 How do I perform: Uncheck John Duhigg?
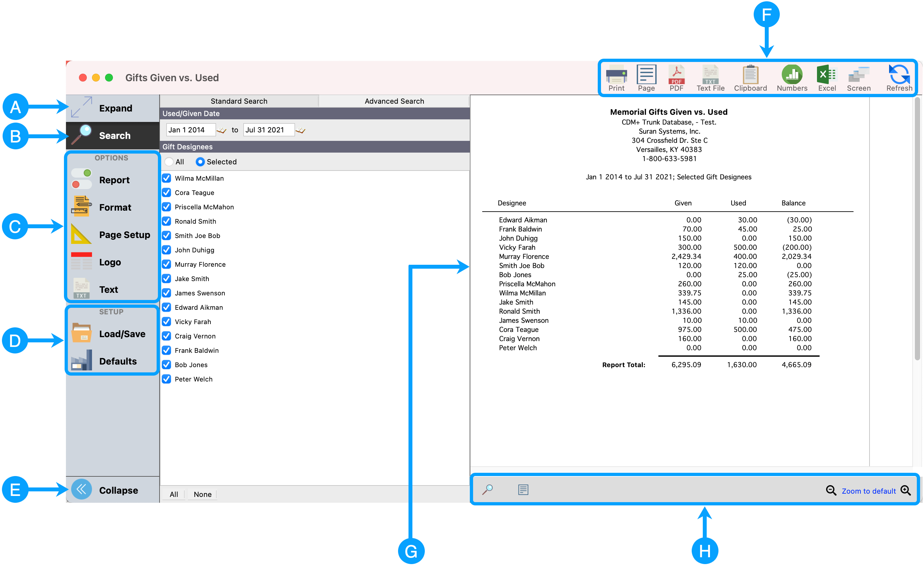(x=166, y=250)
